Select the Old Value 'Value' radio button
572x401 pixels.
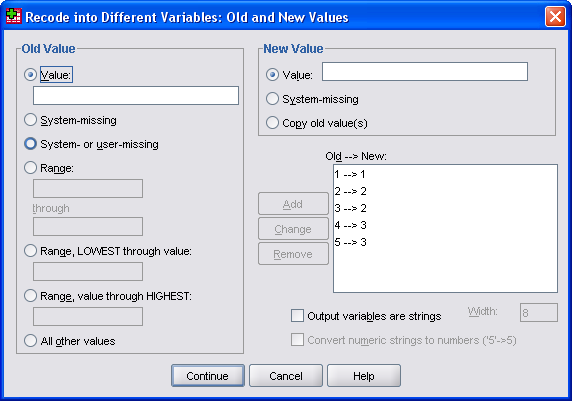pos(30,75)
